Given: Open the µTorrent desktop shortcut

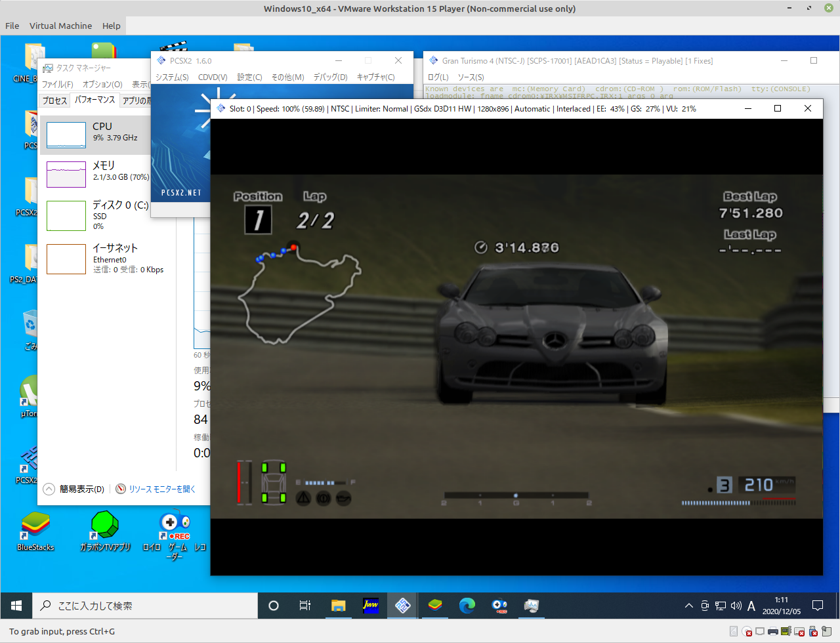Looking at the screenshot, I should point(29,397).
